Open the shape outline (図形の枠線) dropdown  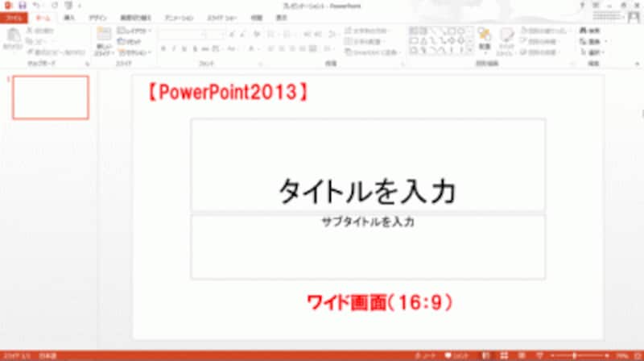point(539,42)
